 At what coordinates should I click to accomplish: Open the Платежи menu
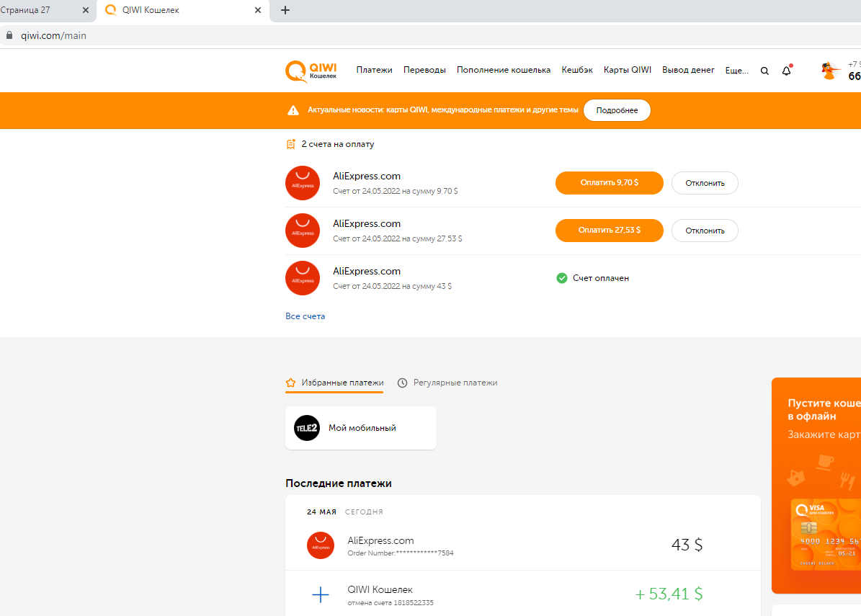[374, 70]
